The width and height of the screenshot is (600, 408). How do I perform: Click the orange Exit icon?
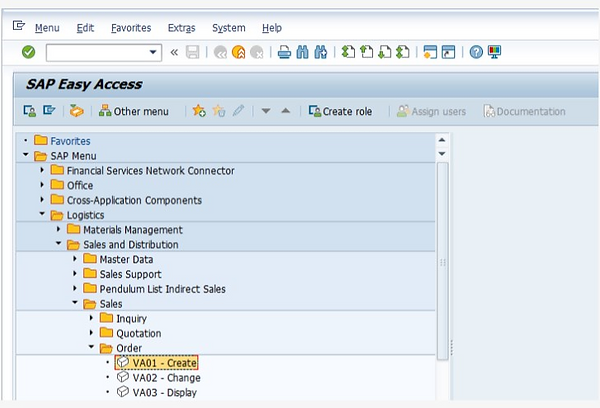[238, 52]
